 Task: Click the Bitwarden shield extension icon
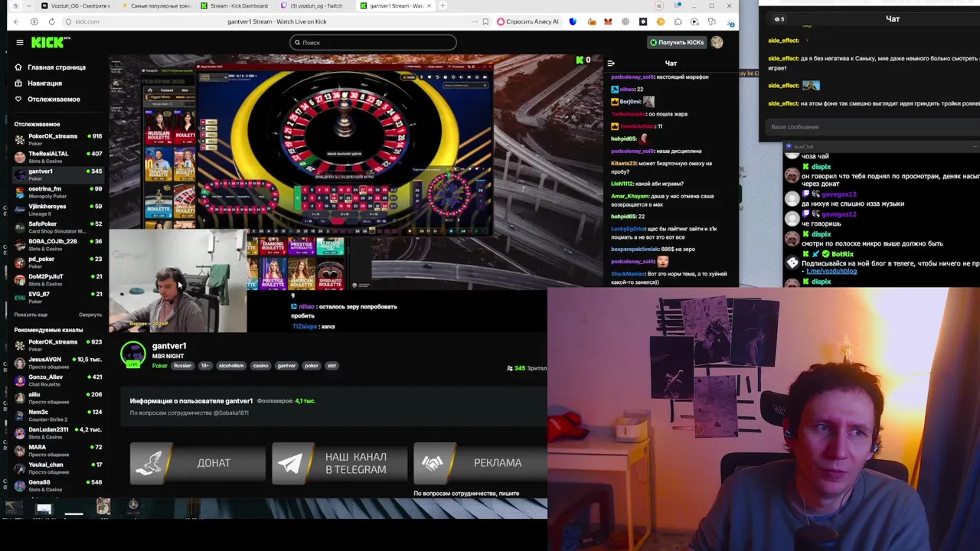573,21
